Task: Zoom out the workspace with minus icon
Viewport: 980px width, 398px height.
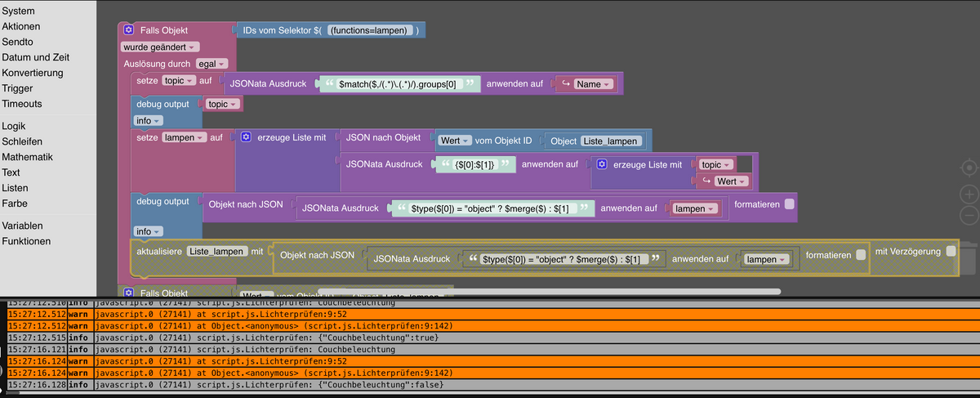Action: 969,216
